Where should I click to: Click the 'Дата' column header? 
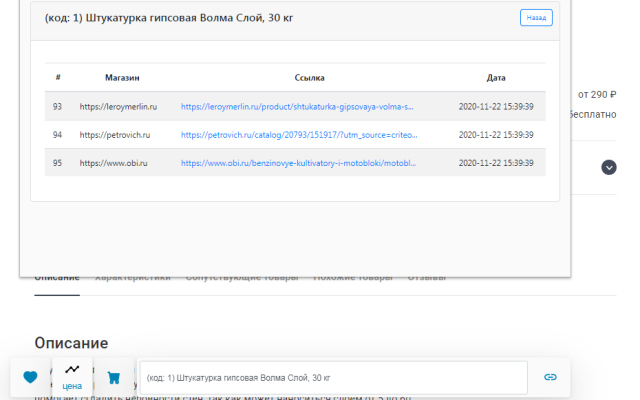(x=496, y=77)
